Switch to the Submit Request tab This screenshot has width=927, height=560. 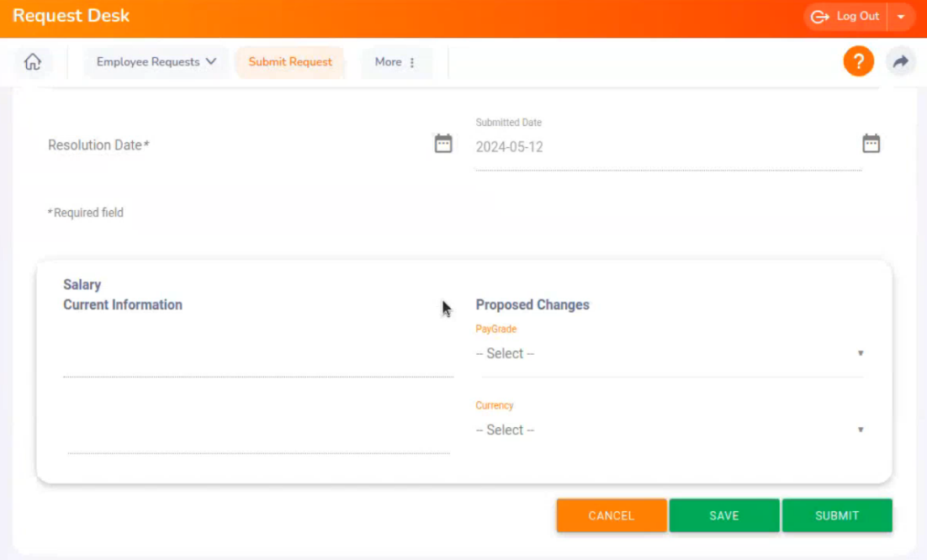[x=290, y=62]
